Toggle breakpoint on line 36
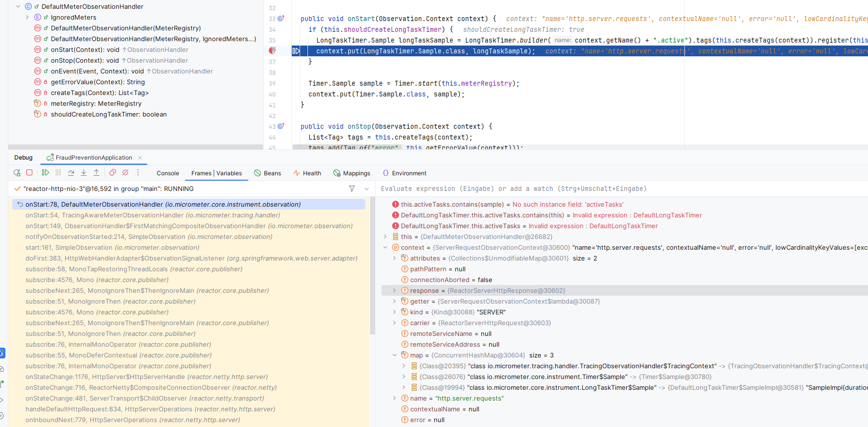The width and height of the screenshot is (868, 427). pos(272,51)
